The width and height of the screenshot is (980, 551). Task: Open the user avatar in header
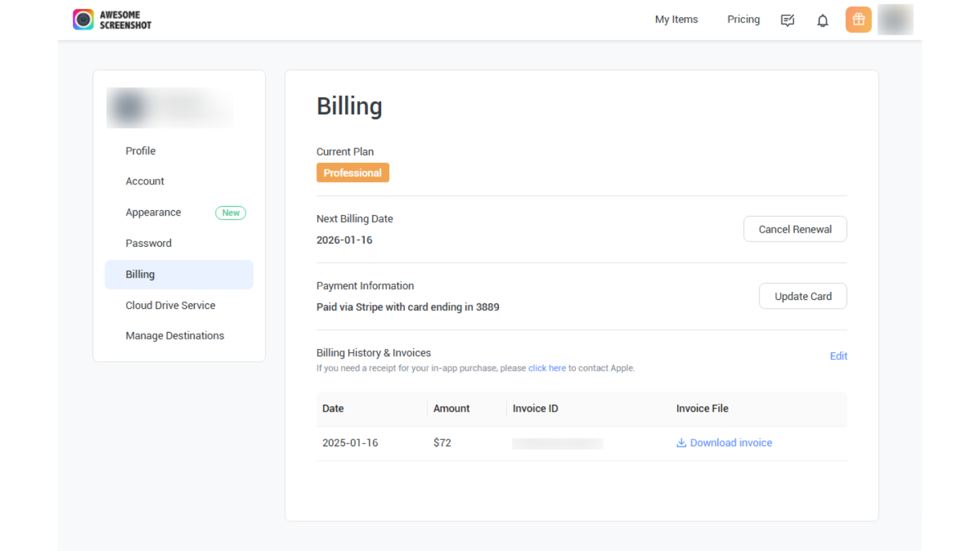(x=895, y=20)
